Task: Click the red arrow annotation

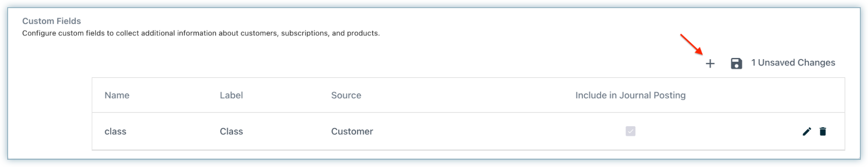Action: click(691, 44)
